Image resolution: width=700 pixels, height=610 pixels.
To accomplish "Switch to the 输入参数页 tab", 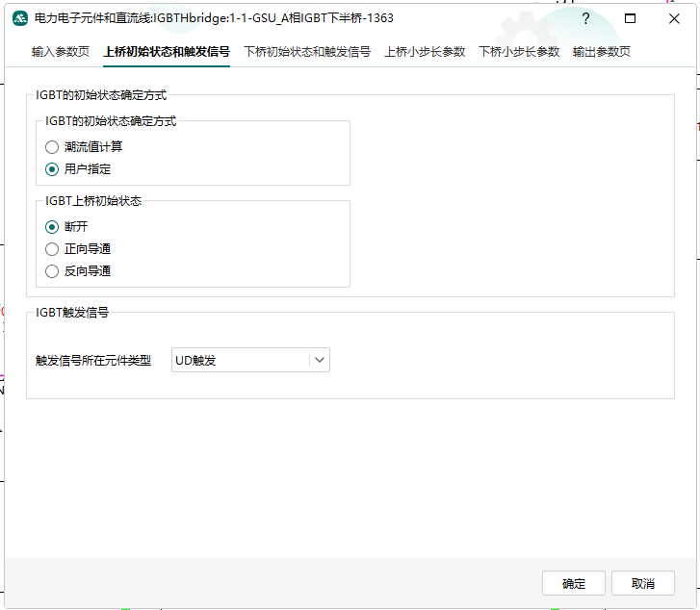I will (x=60, y=52).
